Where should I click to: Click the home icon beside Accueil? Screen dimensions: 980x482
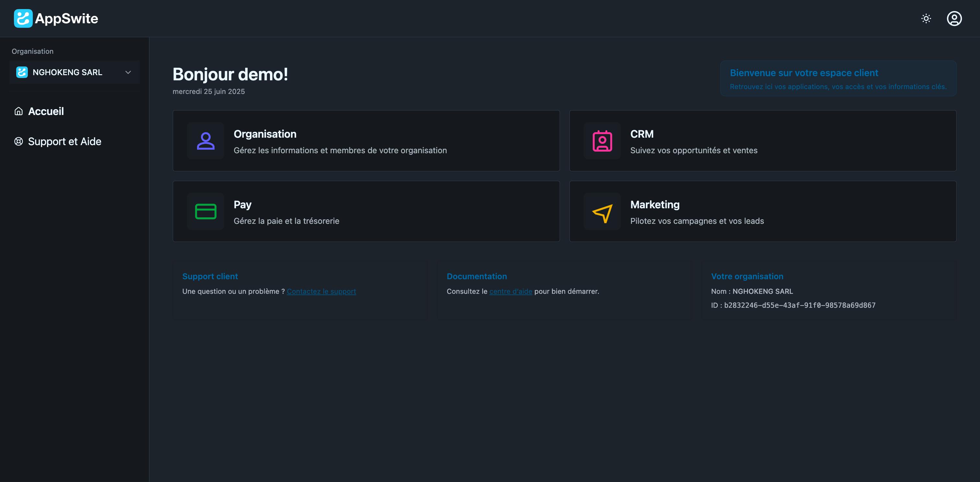pyautogui.click(x=19, y=111)
